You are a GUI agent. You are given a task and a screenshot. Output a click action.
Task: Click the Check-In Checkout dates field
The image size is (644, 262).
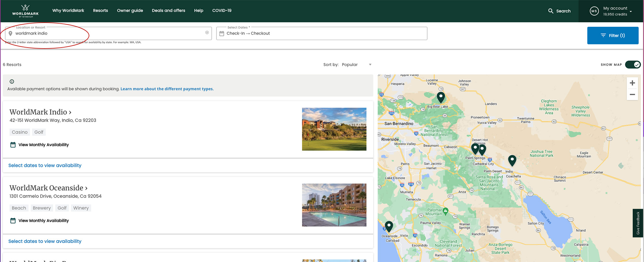322,33
